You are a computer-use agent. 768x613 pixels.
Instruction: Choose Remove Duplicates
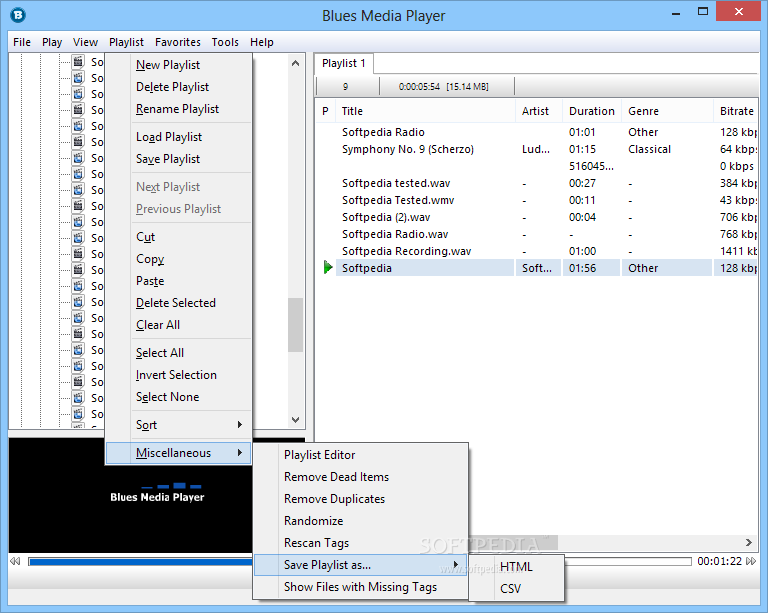tap(361, 499)
